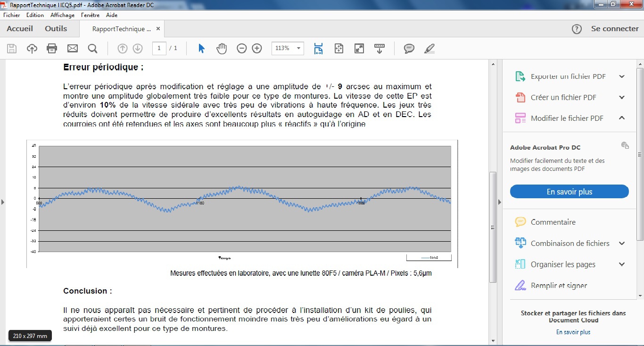Close the RapportTechnique document tab

(x=158, y=29)
